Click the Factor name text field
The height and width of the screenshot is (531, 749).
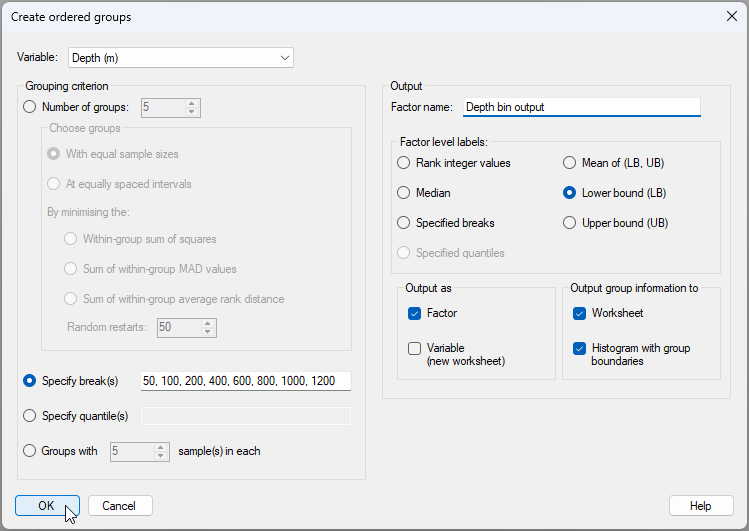click(x=580, y=107)
